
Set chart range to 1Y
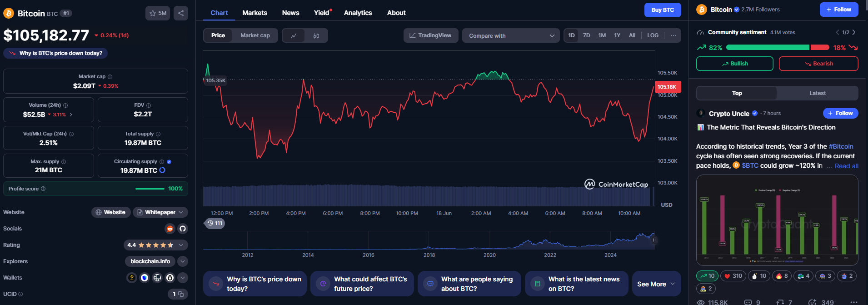point(617,35)
